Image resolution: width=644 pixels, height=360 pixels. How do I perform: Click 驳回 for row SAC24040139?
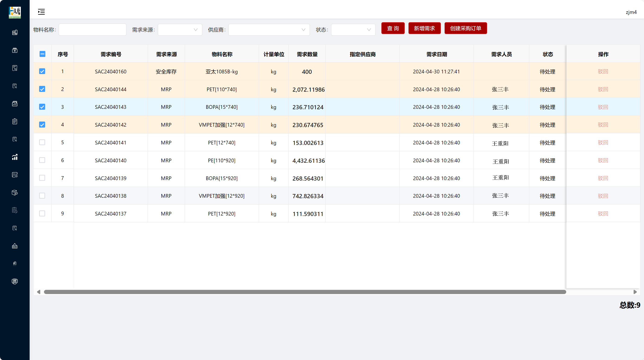[603, 178]
